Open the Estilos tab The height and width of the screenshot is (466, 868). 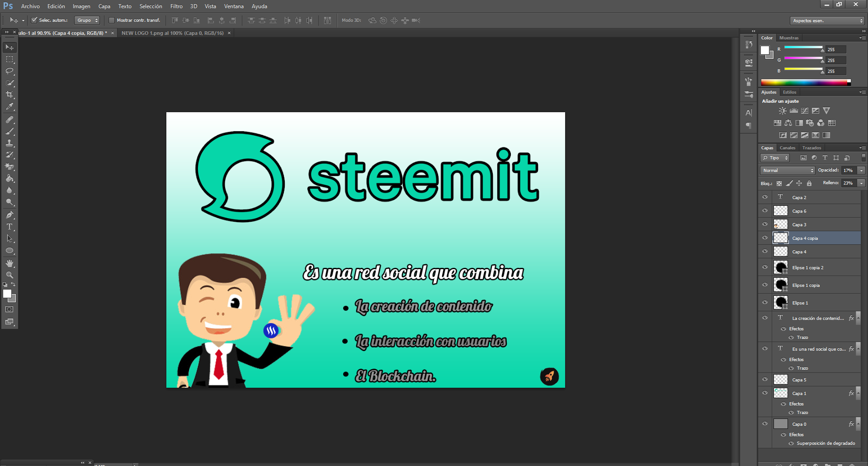coord(789,92)
